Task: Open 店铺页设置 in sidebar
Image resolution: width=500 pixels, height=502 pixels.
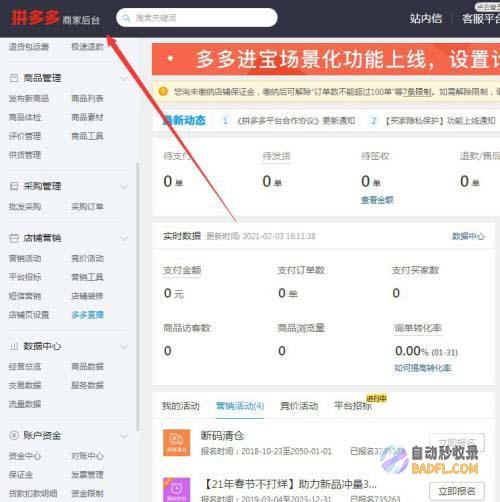Action: point(29,315)
